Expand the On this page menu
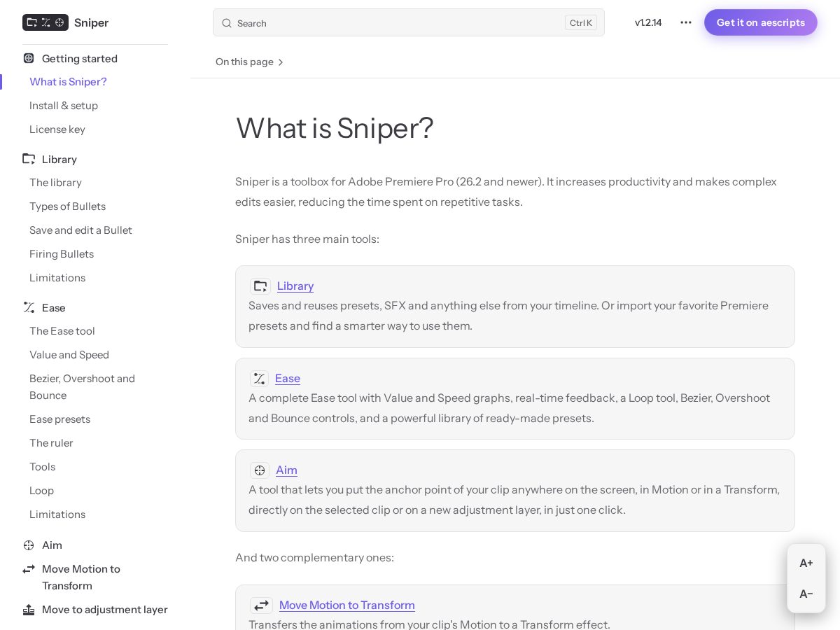840x630 pixels. coord(250,62)
